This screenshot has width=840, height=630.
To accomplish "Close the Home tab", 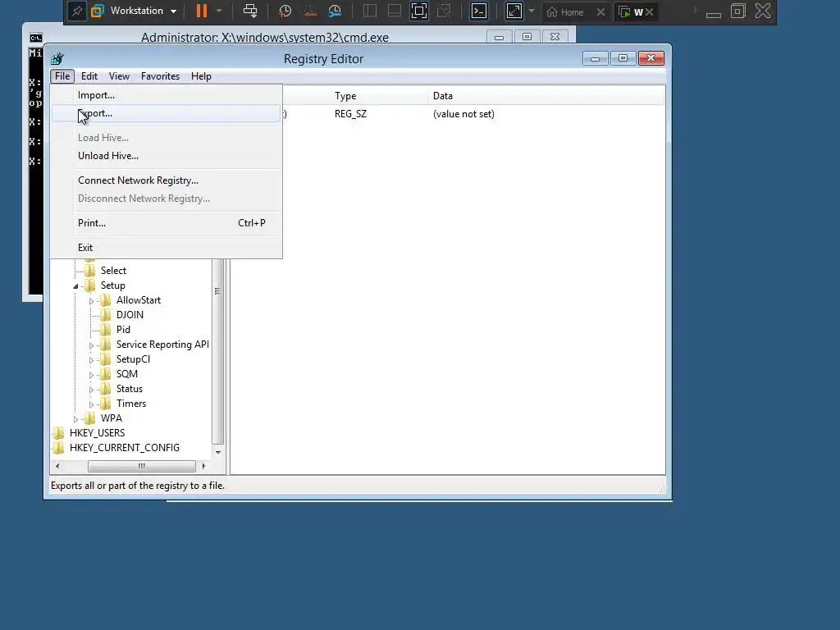I will click(x=601, y=11).
